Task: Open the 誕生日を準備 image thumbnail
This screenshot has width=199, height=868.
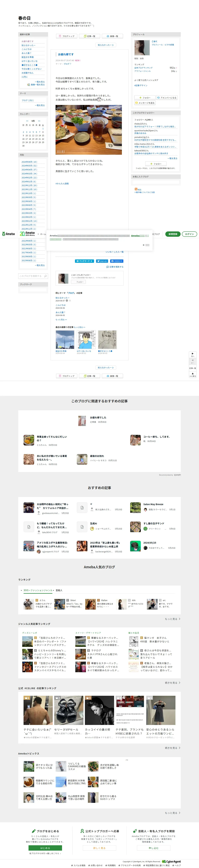Action: (65, 339)
